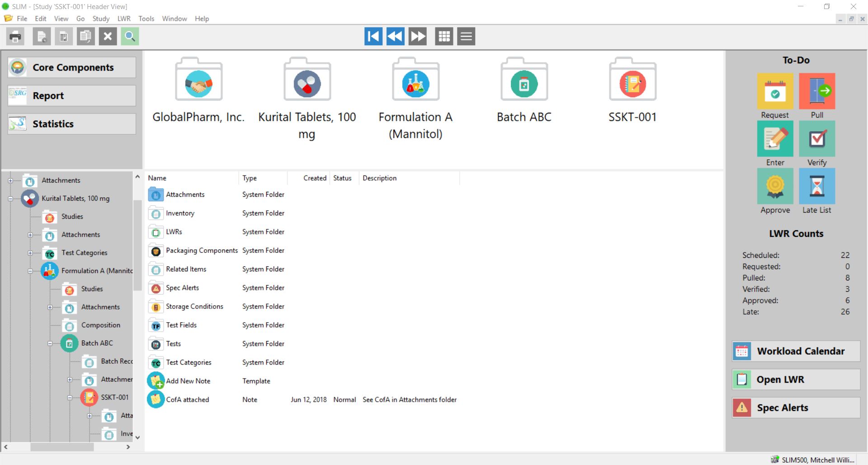Collapse the SSKT-001 tree node

70,398
